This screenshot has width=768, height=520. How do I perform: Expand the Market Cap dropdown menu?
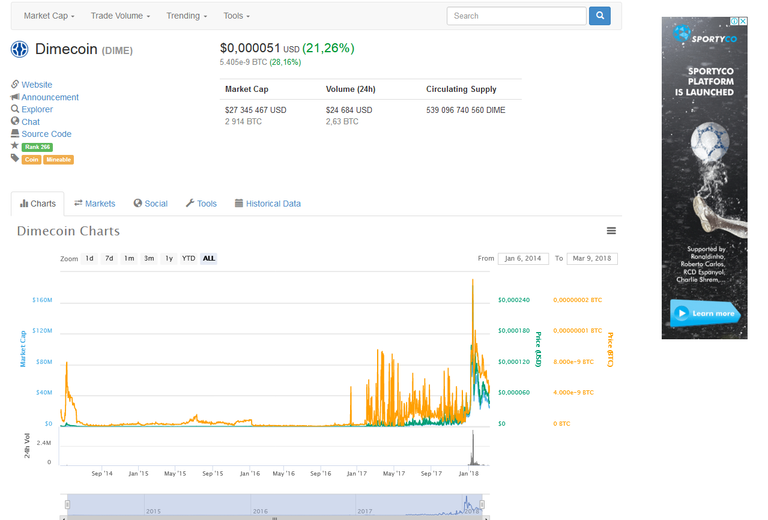49,16
